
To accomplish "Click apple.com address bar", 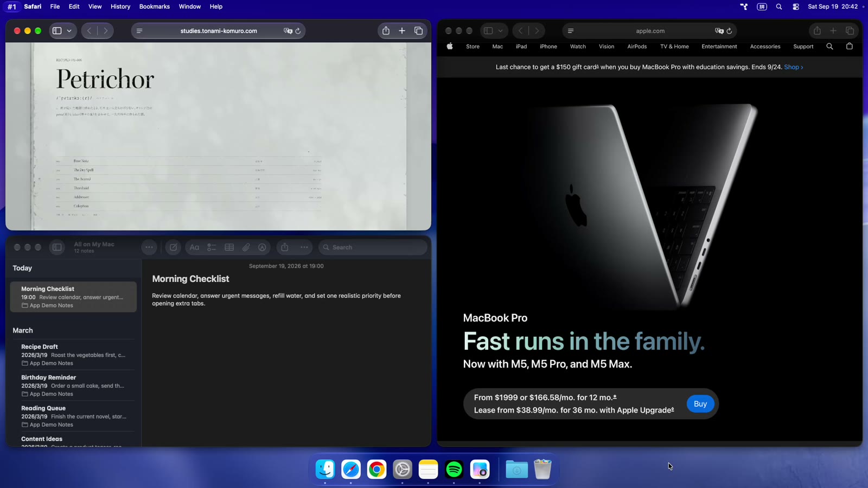I will (650, 31).
